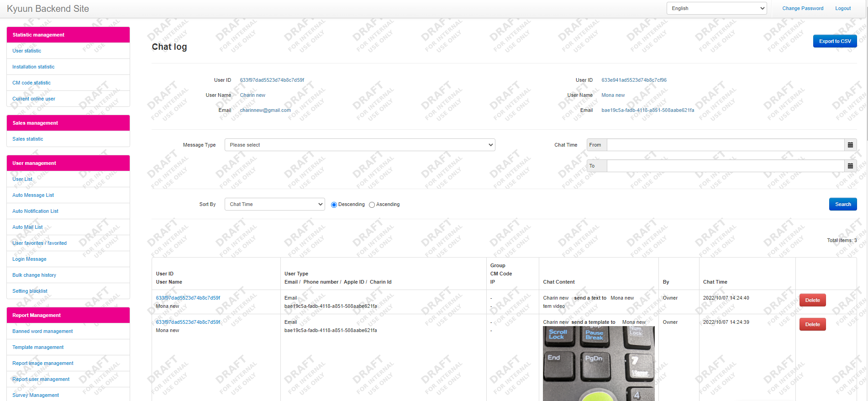Click the Chat Time From input field
The height and width of the screenshot is (401, 868).
725,145
